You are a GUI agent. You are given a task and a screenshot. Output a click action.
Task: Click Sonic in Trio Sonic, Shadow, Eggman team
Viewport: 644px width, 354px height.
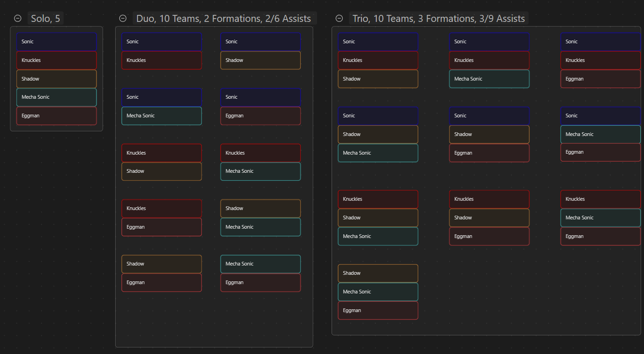pos(490,116)
